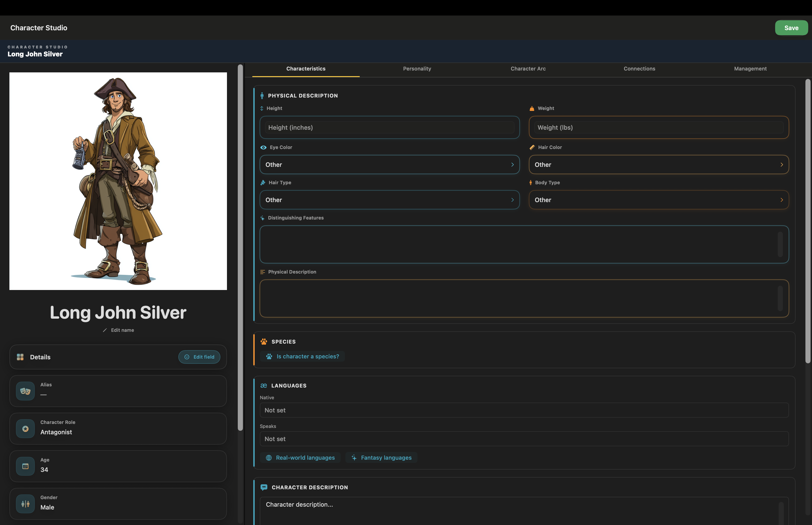Screen dimensions: 812x525
Task: Click the Speaks language field
Action: tap(524, 439)
